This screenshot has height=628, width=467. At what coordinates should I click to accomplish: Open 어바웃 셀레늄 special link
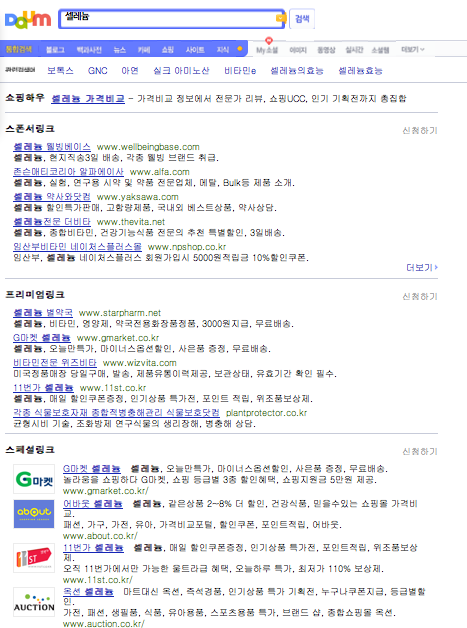tap(93, 504)
